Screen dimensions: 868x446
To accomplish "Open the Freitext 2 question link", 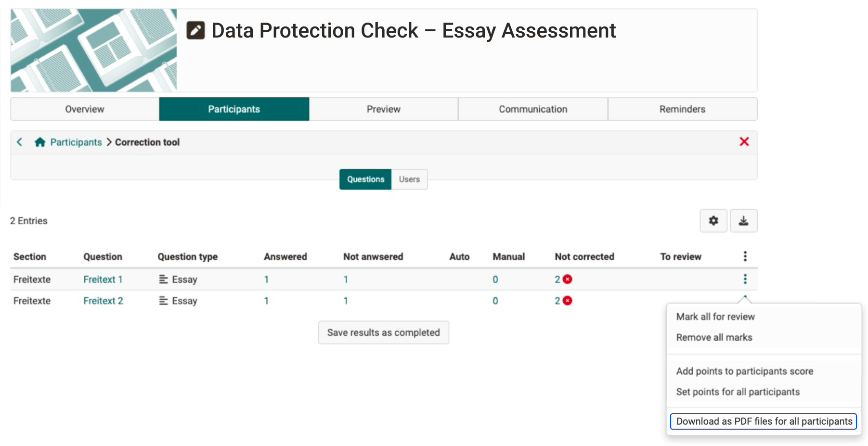I will pyautogui.click(x=103, y=301).
